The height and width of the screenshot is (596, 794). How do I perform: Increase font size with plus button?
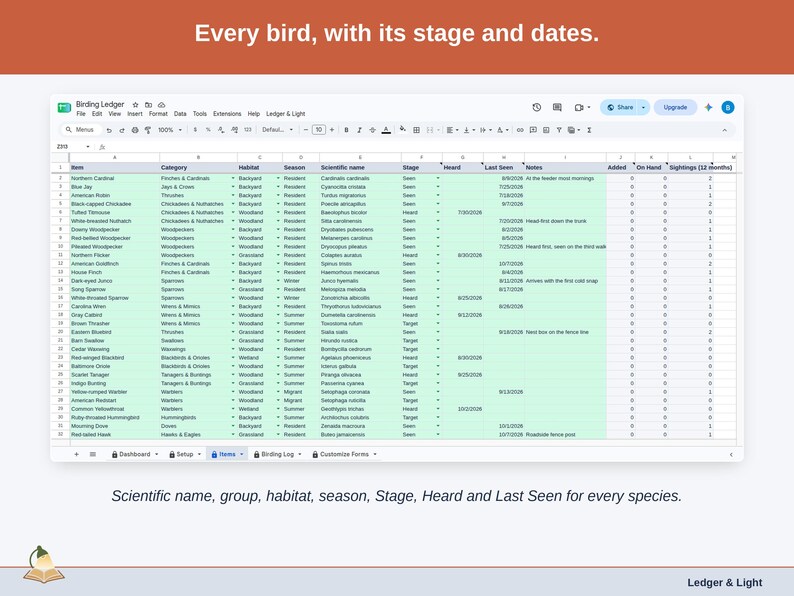[x=332, y=130]
